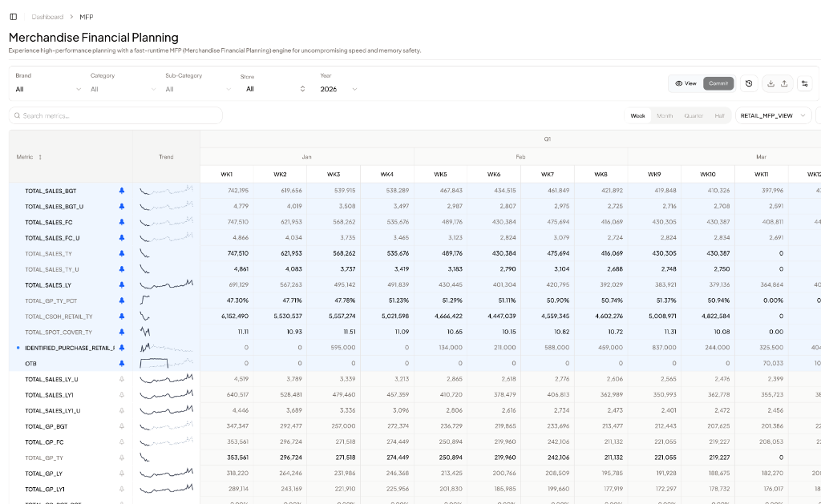The image size is (821, 504).
Task: Switch to Quarter view tab
Action: (694, 115)
